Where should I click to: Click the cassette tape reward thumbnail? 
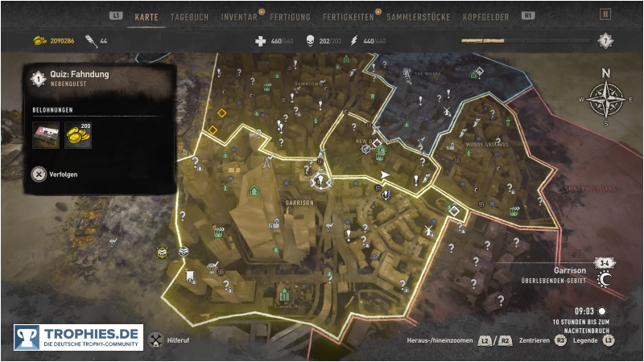point(46,135)
